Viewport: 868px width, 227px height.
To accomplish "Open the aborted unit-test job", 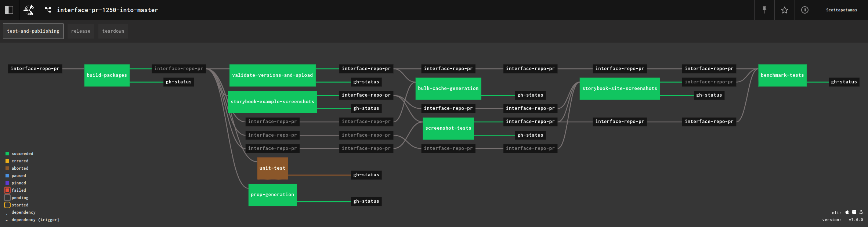I will tap(272, 168).
